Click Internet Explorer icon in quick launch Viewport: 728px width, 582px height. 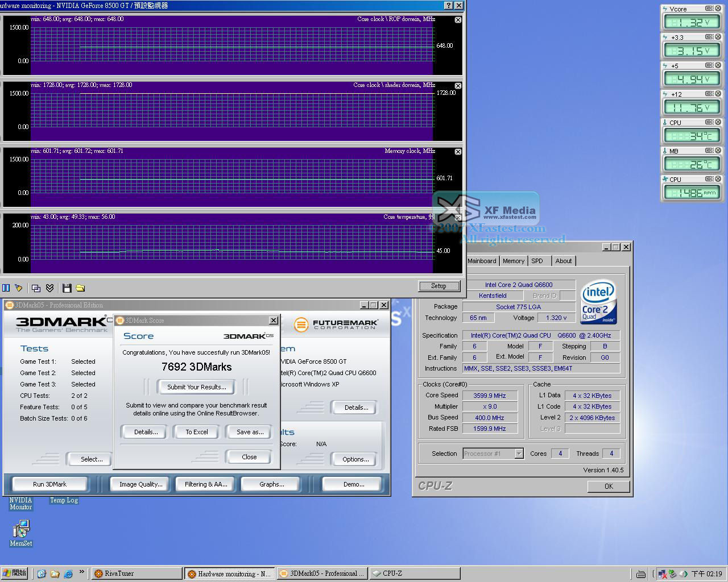point(68,573)
